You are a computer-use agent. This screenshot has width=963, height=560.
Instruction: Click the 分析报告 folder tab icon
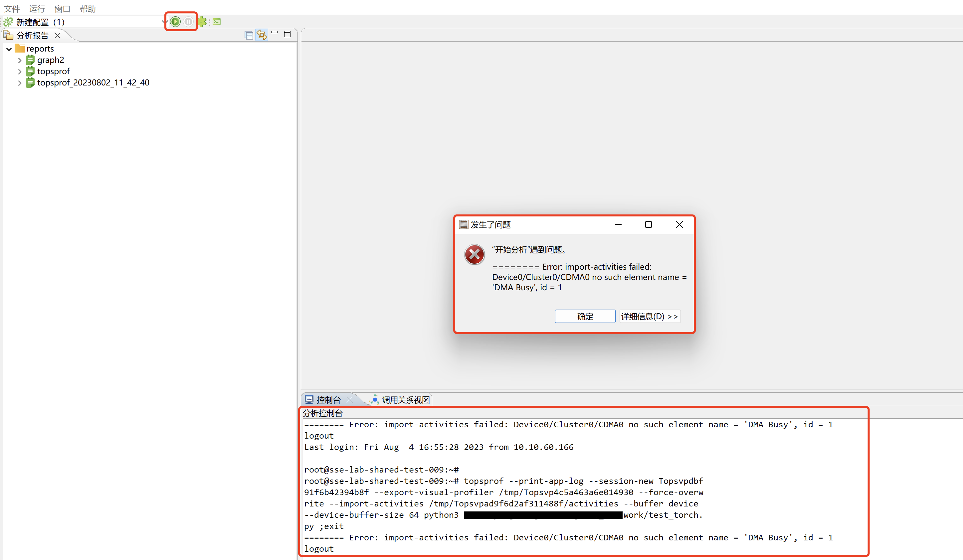pos(8,35)
